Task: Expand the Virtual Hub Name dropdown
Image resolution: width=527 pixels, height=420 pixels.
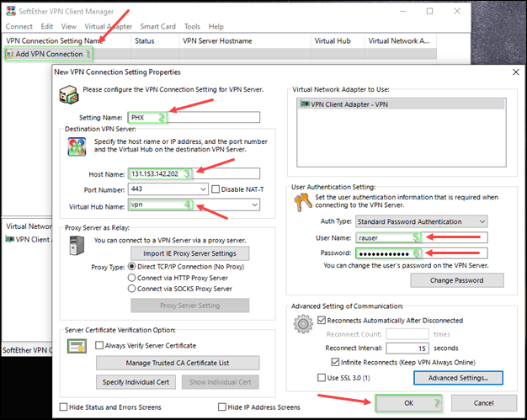Action: coord(255,205)
